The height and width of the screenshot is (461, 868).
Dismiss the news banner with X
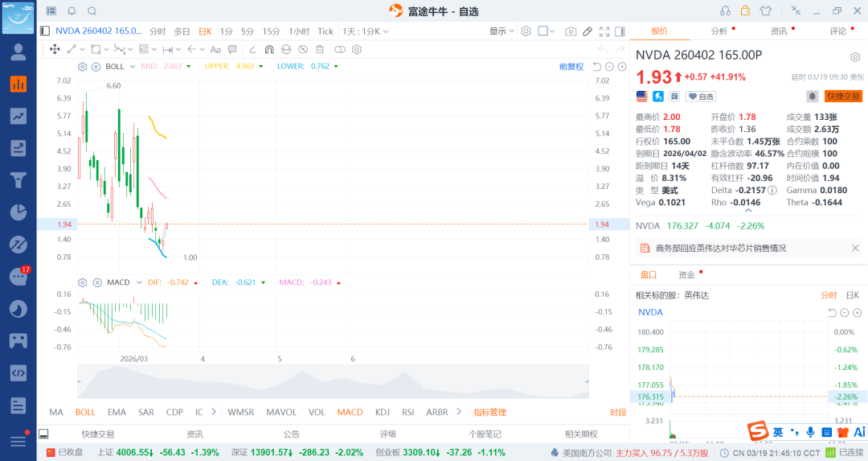click(x=855, y=249)
